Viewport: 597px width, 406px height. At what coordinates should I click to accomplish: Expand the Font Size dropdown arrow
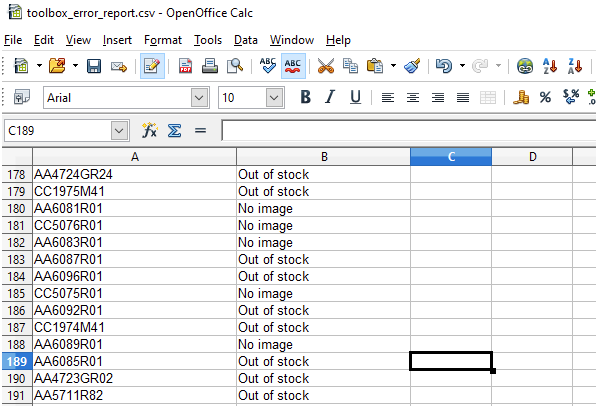pyautogui.click(x=275, y=98)
